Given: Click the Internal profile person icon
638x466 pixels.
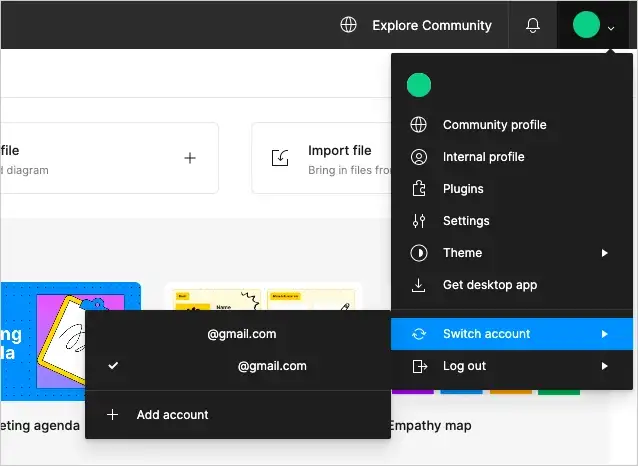Looking at the screenshot, I should click(419, 157).
